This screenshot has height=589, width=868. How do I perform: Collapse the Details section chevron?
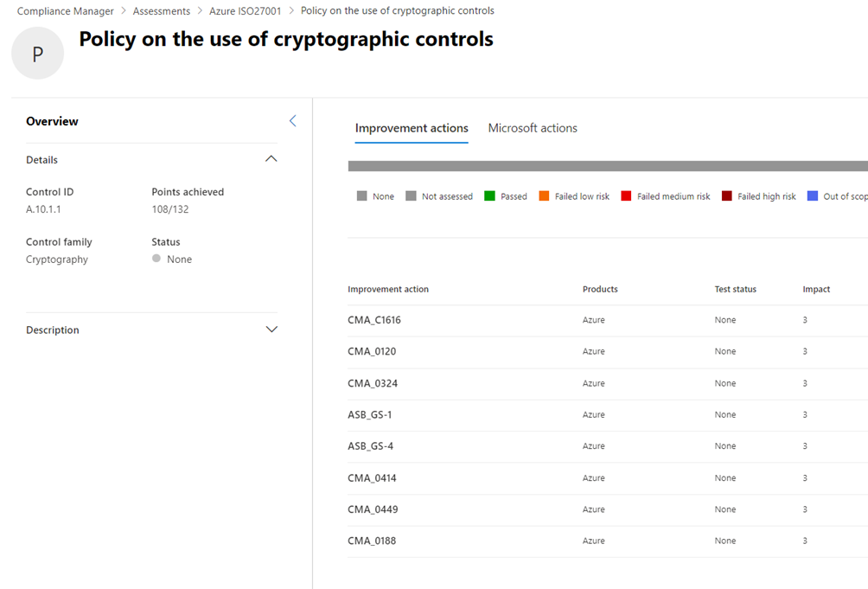(271, 159)
